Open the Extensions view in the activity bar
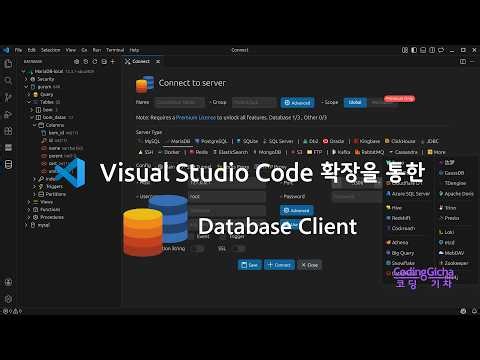This screenshot has height=360, width=480. click(x=8, y=131)
